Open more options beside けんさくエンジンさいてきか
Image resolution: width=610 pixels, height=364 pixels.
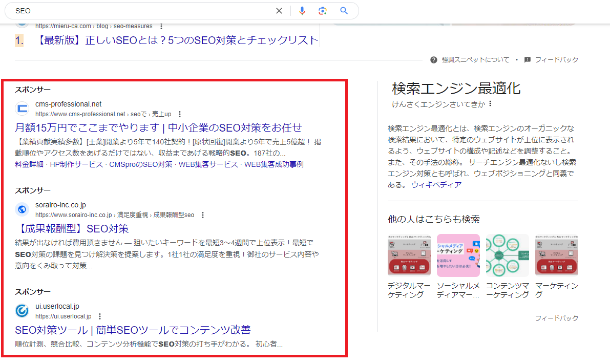click(x=490, y=104)
